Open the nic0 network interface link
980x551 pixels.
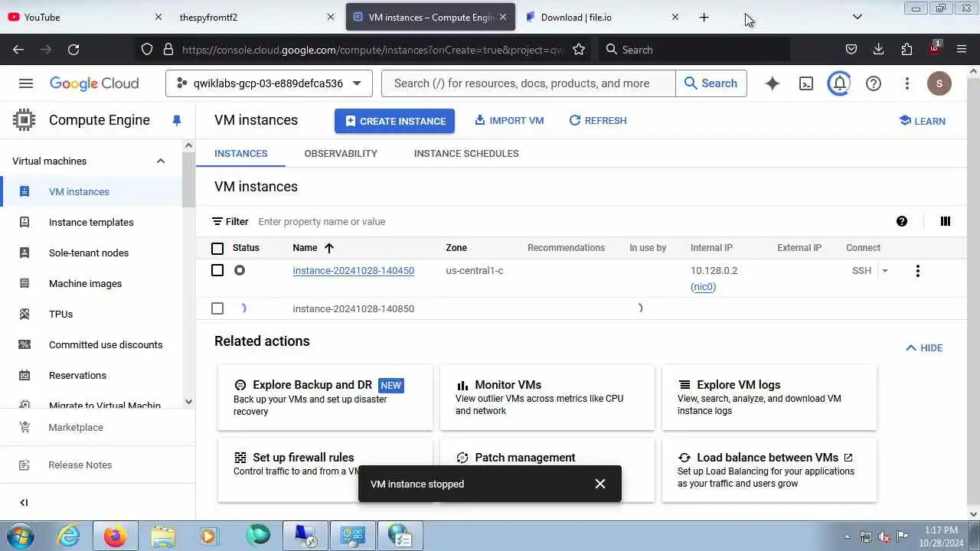click(703, 287)
